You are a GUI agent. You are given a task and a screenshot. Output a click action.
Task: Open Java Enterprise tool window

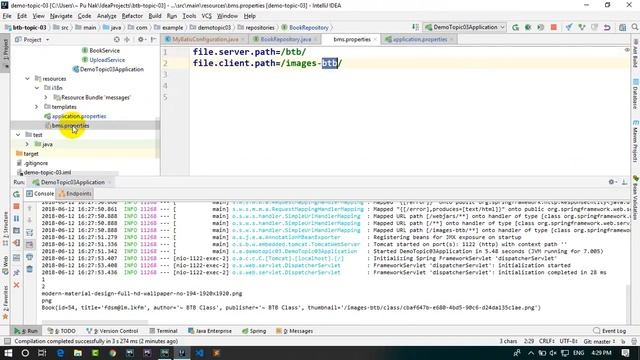pyautogui.click(x=210, y=331)
